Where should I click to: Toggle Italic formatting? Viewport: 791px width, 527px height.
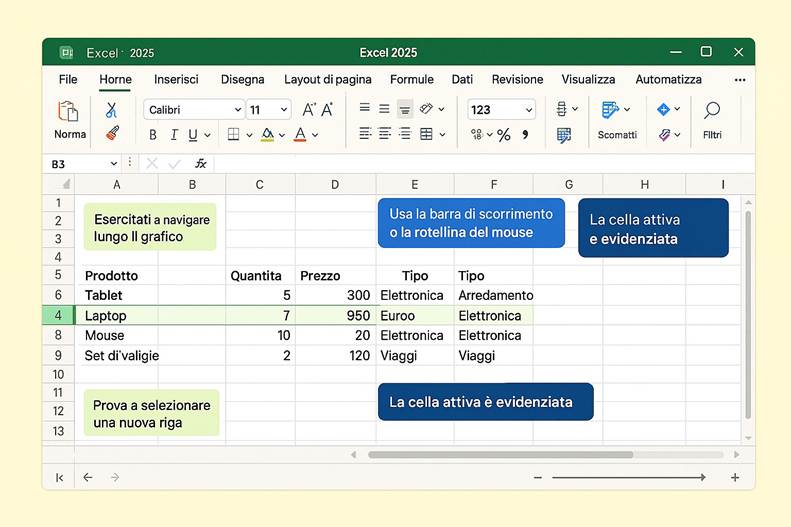(x=174, y=135)
